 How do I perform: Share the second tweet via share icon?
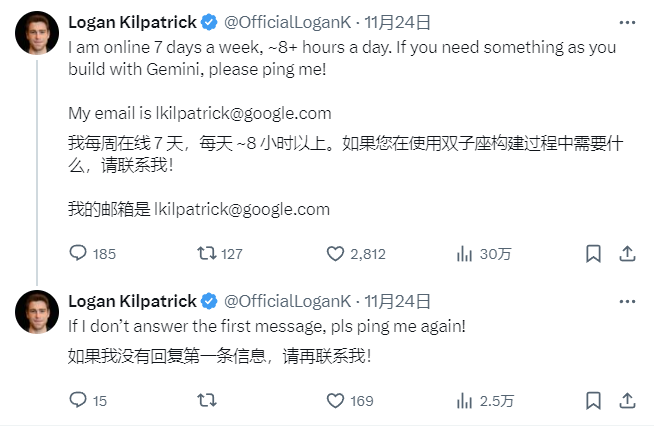[x=627, y=400]
